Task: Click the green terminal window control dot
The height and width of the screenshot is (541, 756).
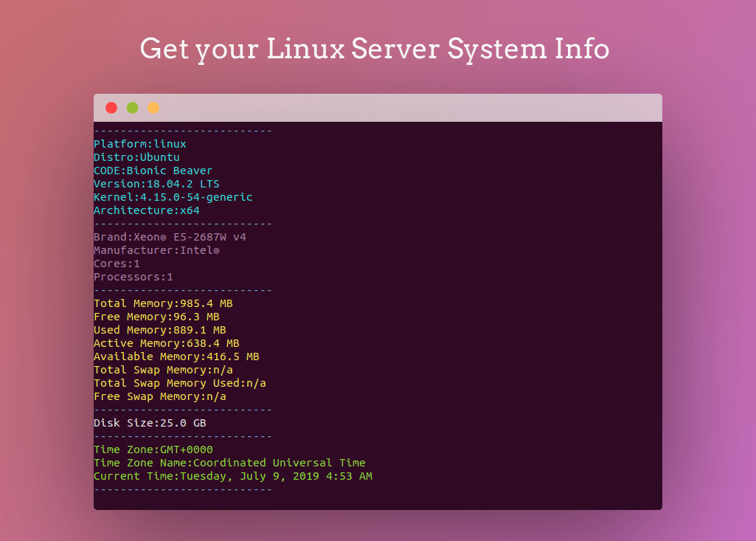Action: pos(132,107)
